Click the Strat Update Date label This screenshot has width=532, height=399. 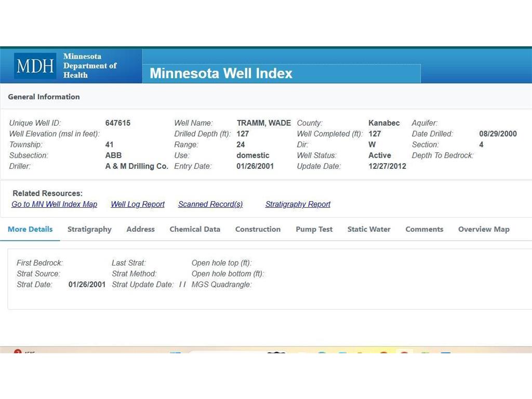click(x=142, y=285)
